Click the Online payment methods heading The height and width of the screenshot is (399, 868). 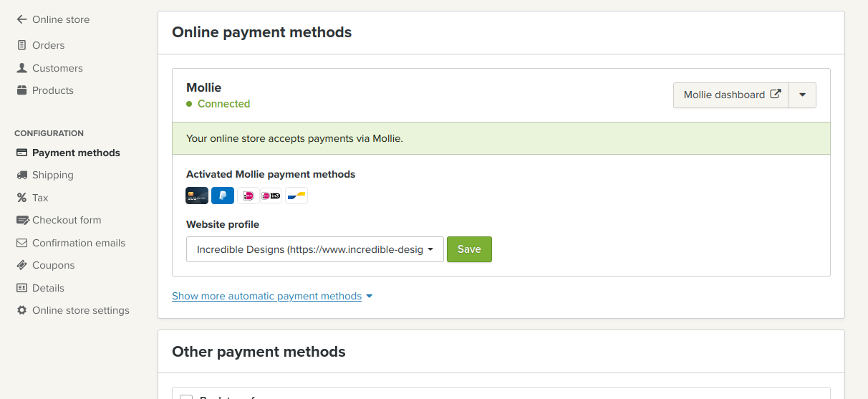(x=262, y=32)
